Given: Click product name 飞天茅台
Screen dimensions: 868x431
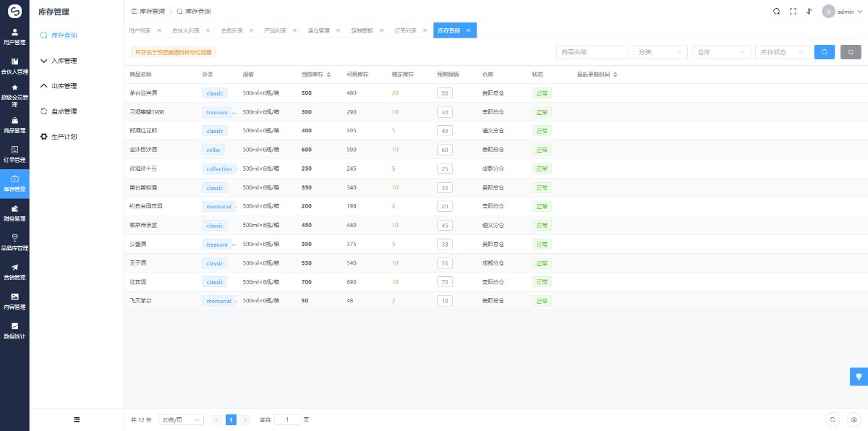Looking at the screenshot, I should pos(140,300).
